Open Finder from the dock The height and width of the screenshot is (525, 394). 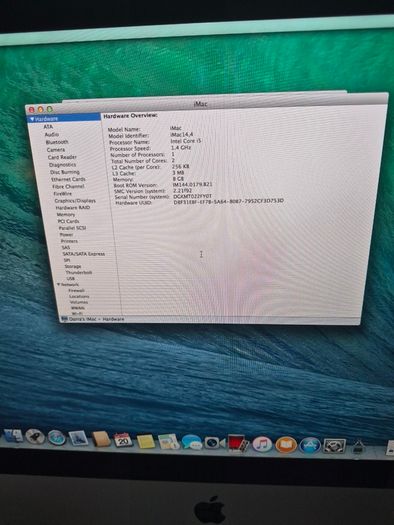(13, 436)
